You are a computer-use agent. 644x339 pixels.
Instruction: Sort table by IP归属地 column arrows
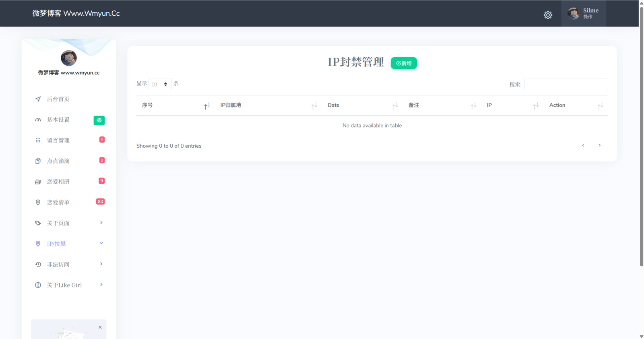(314, 105)
